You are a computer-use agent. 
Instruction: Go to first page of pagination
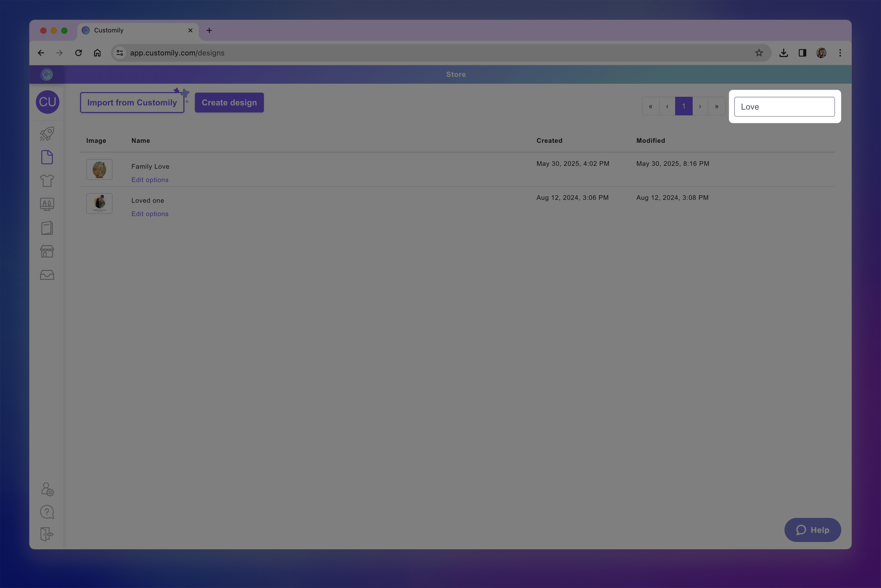651,106
